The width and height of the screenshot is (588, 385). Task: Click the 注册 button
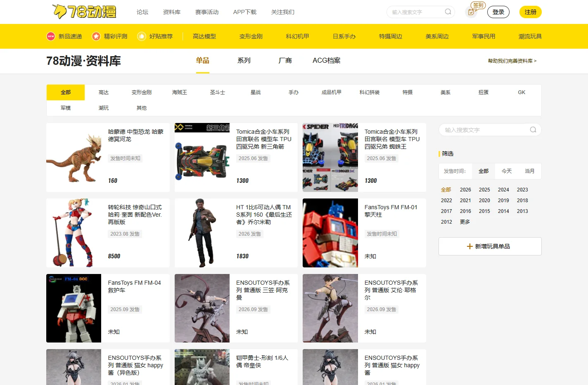(531, 12)
